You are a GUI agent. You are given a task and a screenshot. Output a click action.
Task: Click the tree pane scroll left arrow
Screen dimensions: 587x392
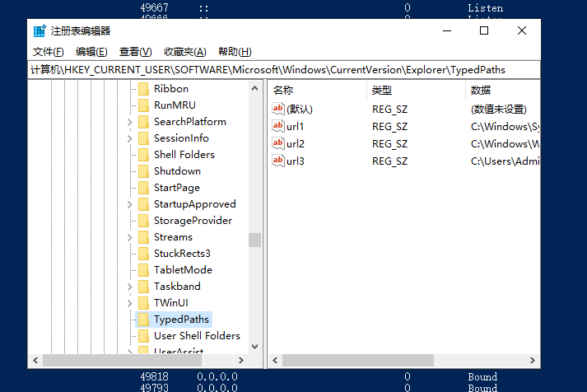click(x=35, y=360)
